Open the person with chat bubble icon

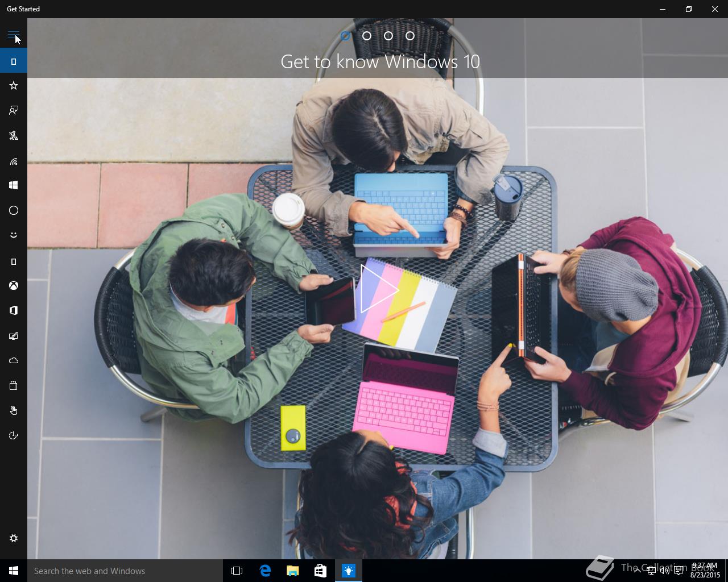coord(14,110)
